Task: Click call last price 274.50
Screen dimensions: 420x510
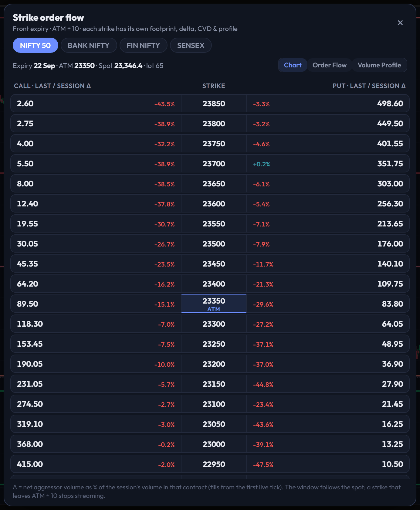Action: [30, 404]
